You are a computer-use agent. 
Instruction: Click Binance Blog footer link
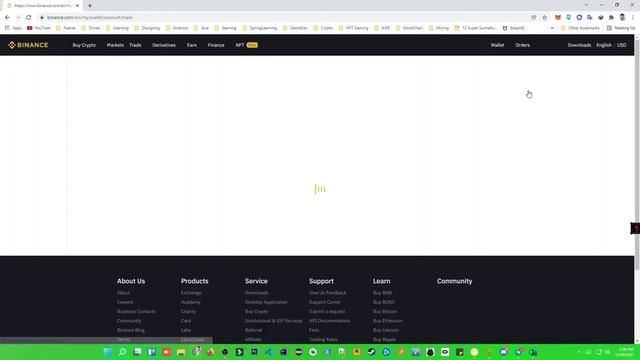(131, 330)
